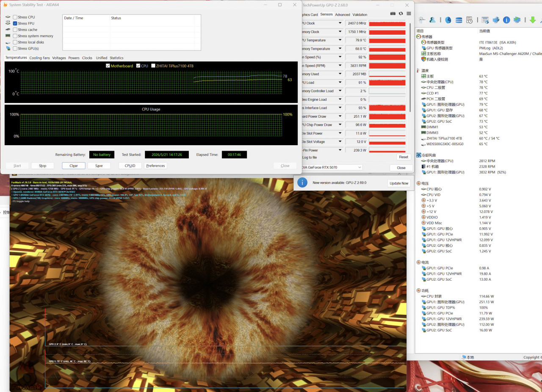Click the AIDA64 linked monitors toolbar icon
This screenshot has height=392, width=542.
pyautogui.click(x=517, y=20)
